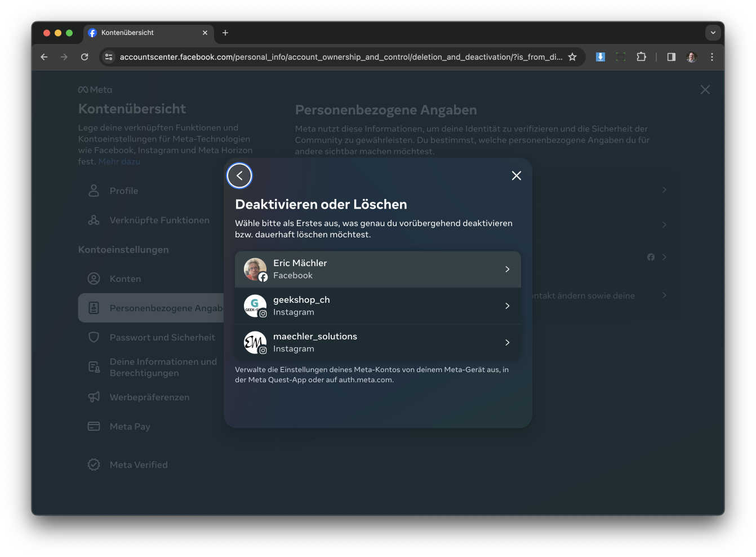Open the Meta Verified section
This screenshot has height=557, width=756.
click(139, 465)
